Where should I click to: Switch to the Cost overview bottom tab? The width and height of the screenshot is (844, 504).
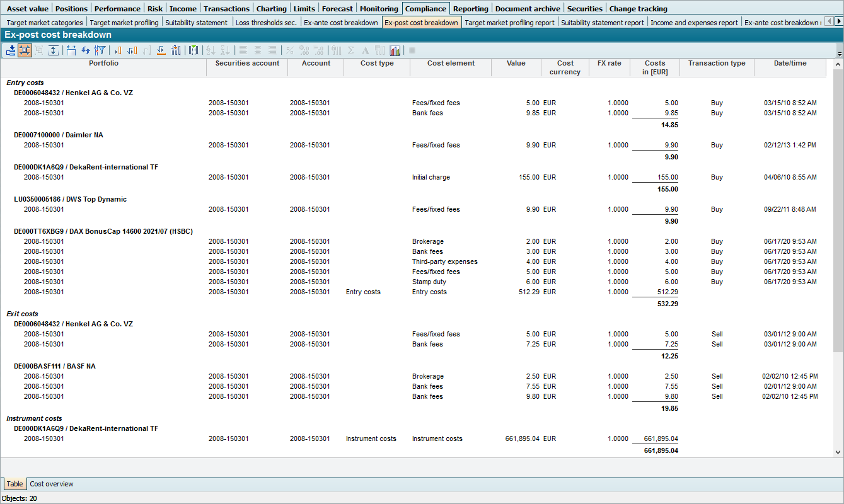point(52,484)
